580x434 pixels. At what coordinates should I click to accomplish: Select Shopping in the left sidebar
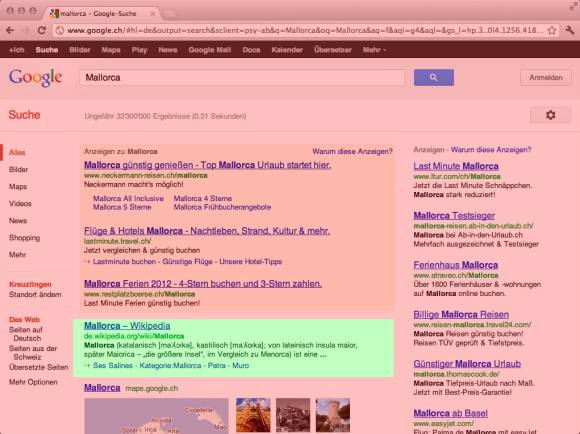(24, 238)
